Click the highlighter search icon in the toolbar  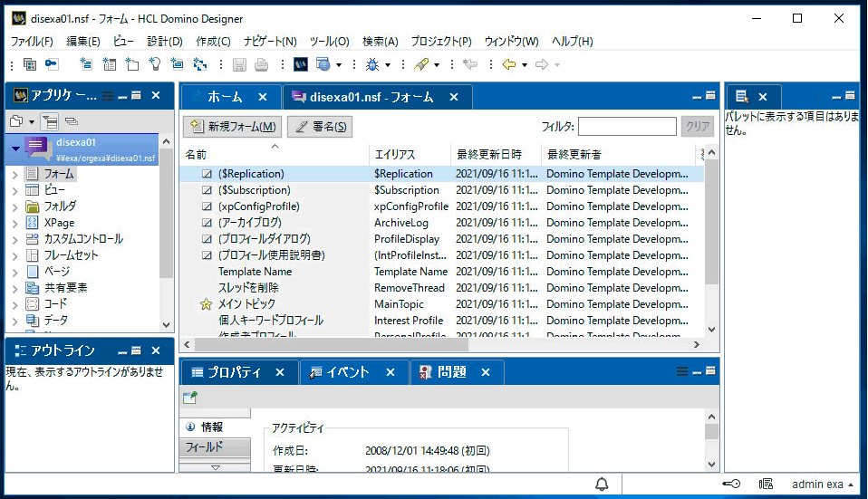(422, 64)
